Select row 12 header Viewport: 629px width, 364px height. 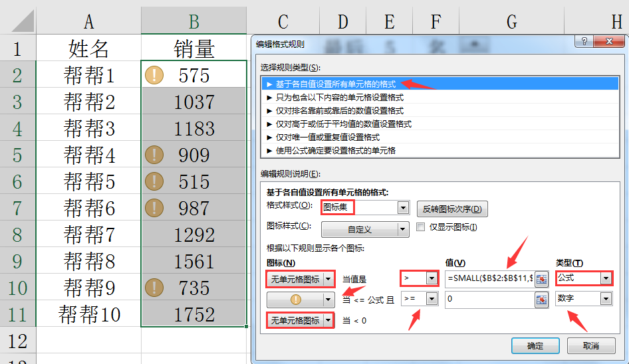18,341
